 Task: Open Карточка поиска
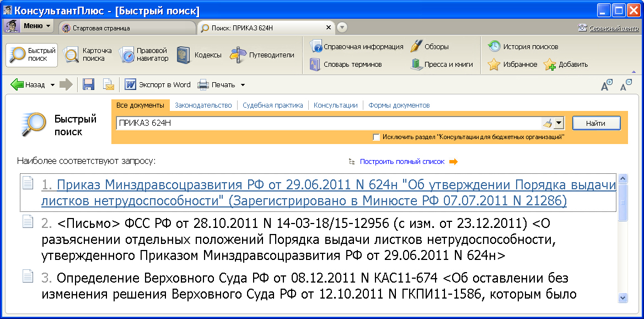(x=88, y=55)
